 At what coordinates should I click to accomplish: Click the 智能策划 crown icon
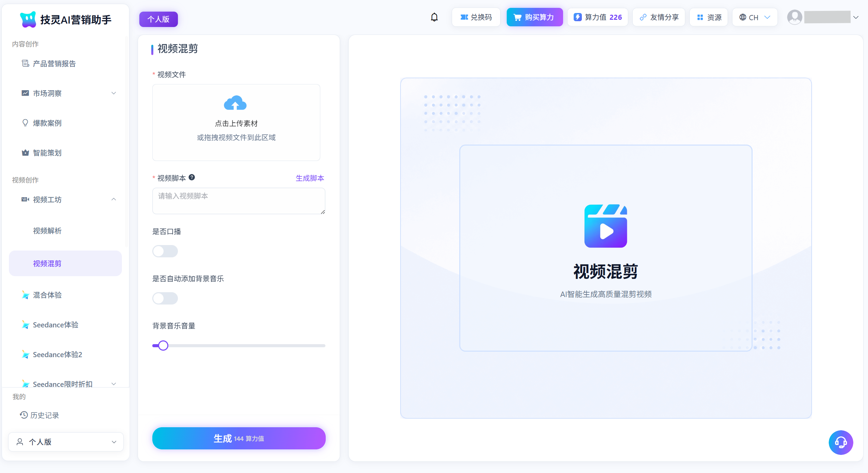[x=25, y=153]
